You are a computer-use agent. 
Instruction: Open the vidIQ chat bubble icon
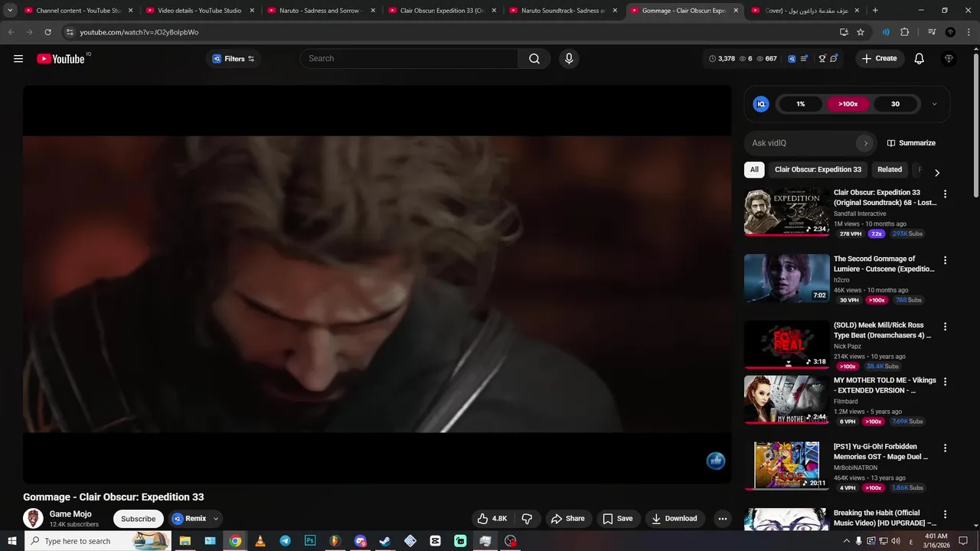tap(834, 59)
